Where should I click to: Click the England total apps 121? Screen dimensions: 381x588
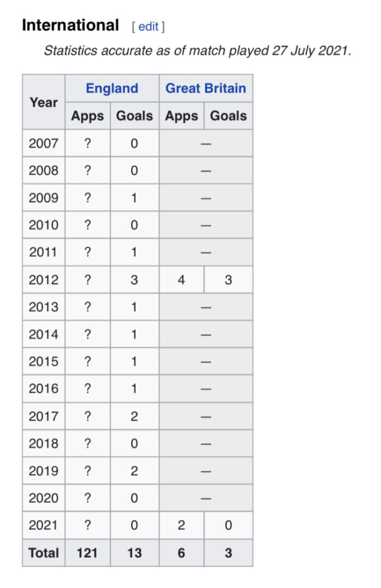pyautogui.click(x=88, y=553)
